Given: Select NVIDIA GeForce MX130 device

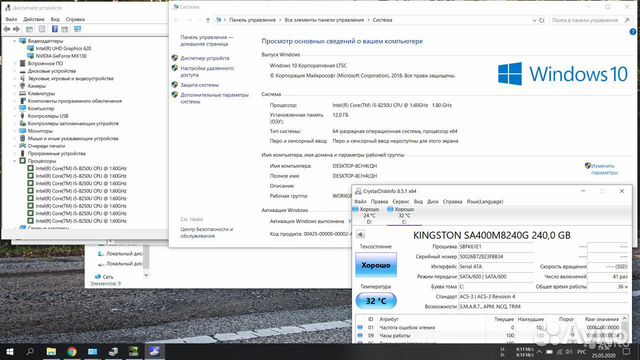Looking at the screenshot, I should [61, 56].
